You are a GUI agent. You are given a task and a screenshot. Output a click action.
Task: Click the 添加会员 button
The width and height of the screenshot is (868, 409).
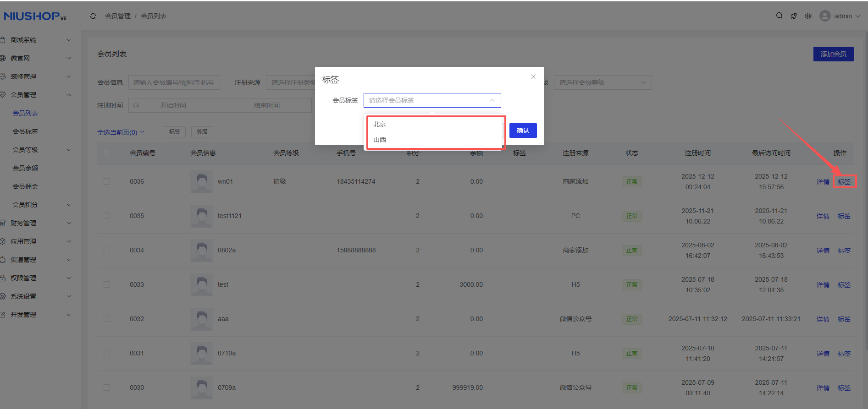(833, 54)
